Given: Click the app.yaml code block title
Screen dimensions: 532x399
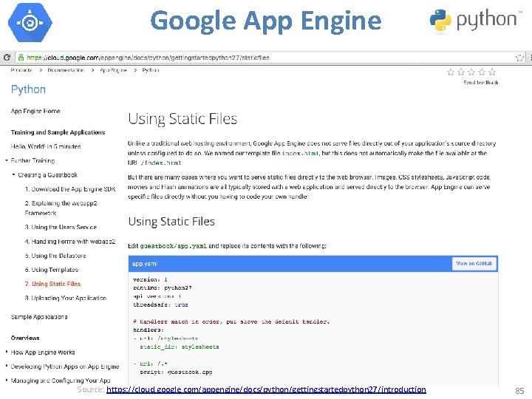Looking at the screenshot, I should (145, 264).
